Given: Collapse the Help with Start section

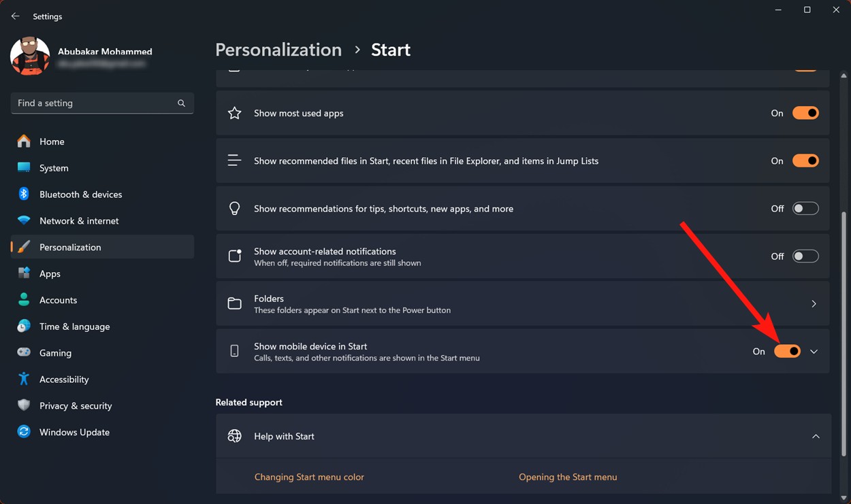Looking at the screenshot, I should (816, 436).
